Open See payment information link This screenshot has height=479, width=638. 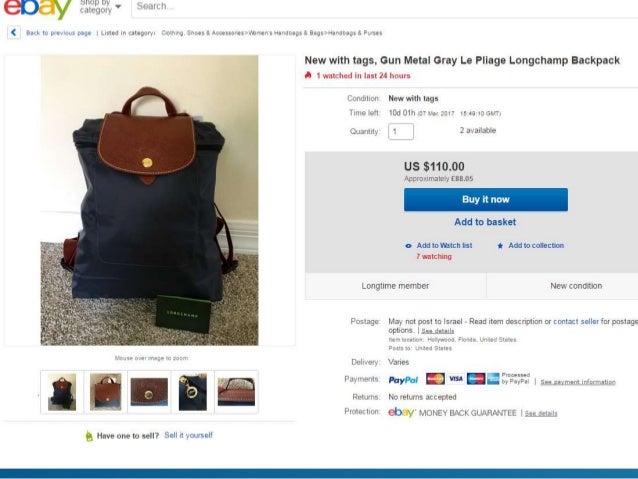click(578, 382)
